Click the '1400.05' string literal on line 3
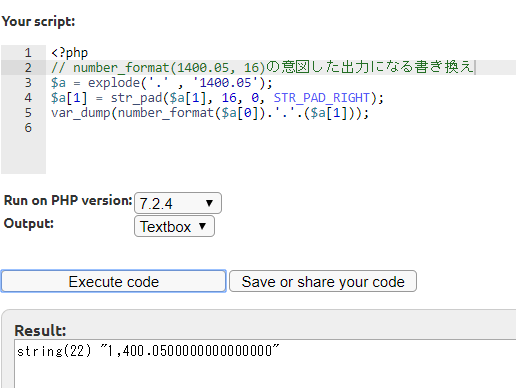 coord(225,83)
